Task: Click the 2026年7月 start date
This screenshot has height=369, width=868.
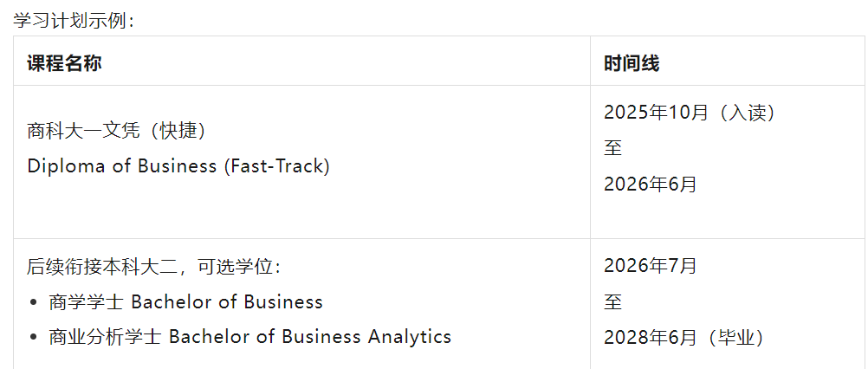Action: pos(650,266)
